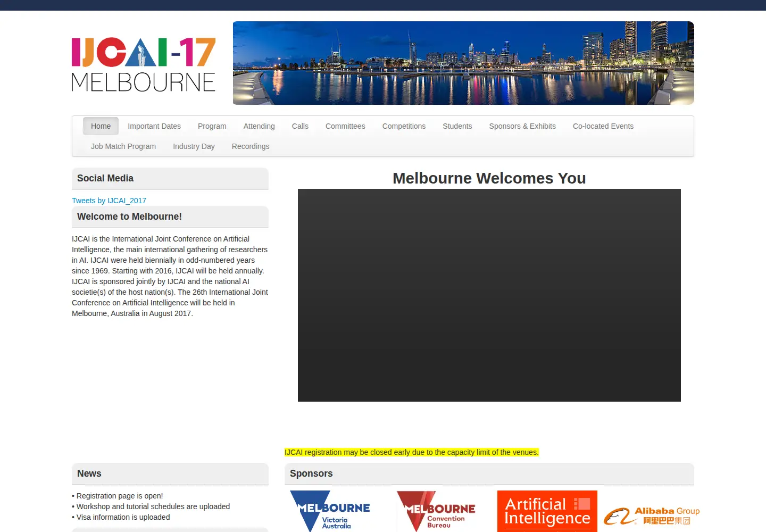Image resolution: width=766 pixels, height=532 pixels.
Task: Open the Competitions menu
Action: 404,126
